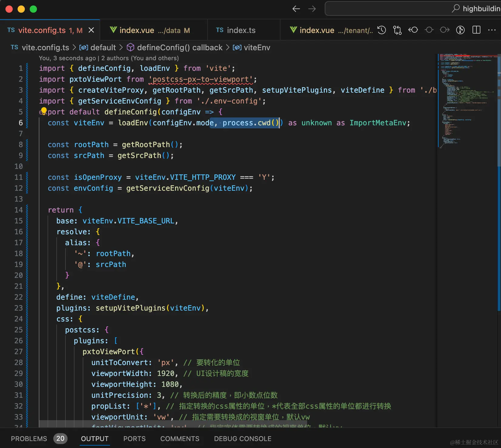Open the More Actions ellipsis menu
Image resolution: width=501 pixels, height=448 pixels.
click(492, 30)
